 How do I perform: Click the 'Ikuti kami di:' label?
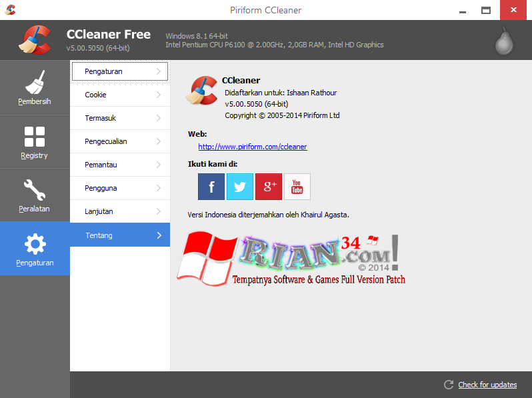tap(213, 164)
